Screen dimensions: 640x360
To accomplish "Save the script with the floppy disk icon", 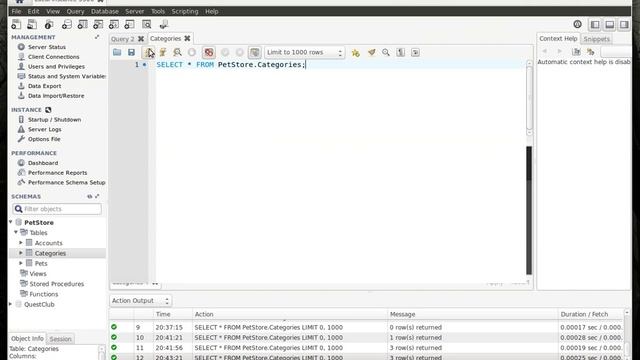I will point(131,52).
